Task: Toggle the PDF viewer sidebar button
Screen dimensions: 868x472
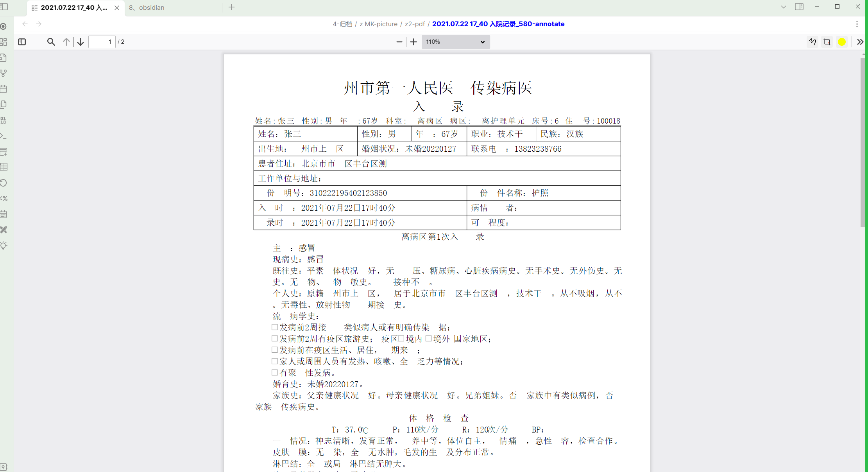Action: (22, 42)
